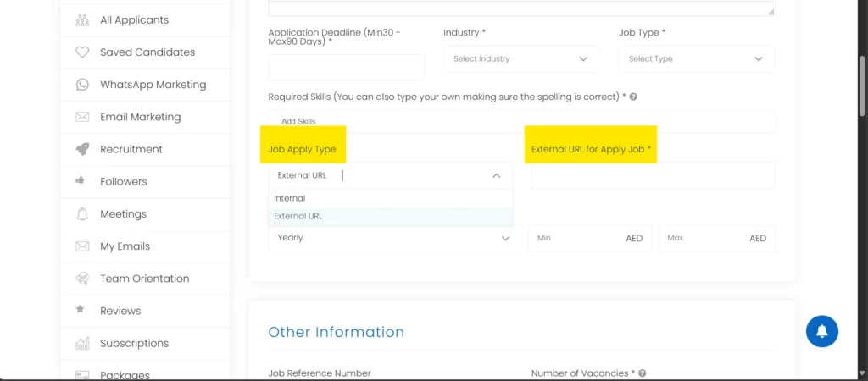Open the Followers page
Viewport: 868px width, 381px height.
click(x=145, y=182)
